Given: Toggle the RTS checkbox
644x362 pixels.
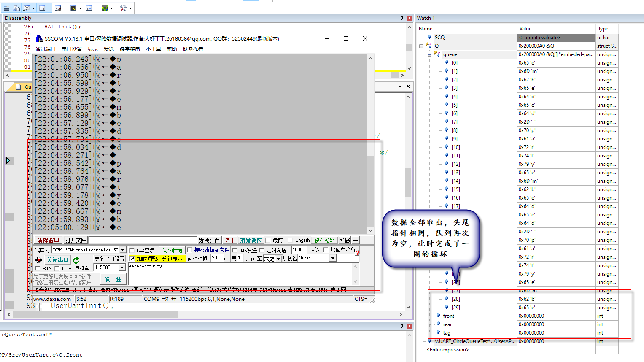Looking at the screenshot, I should coord(38,268).
